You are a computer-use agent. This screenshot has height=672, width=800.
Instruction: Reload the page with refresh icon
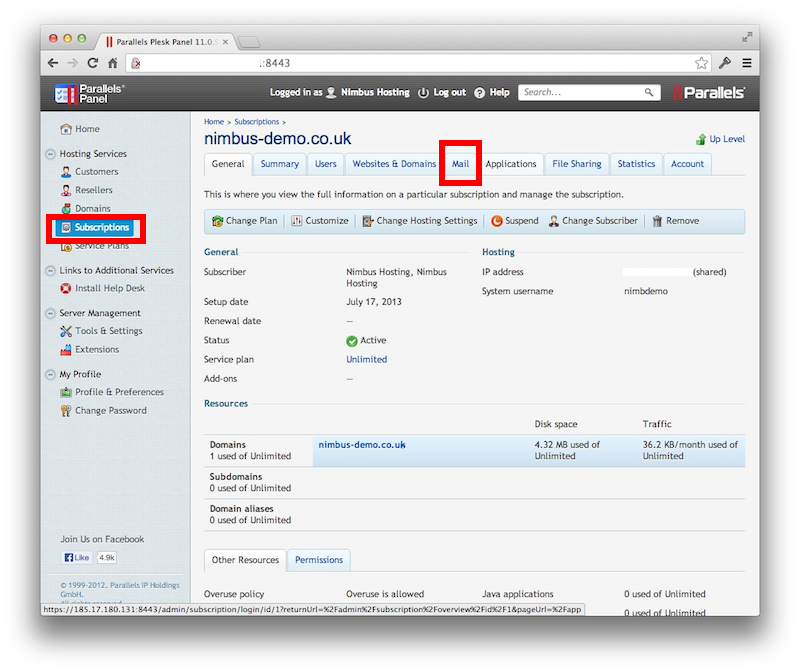tap(93, 63)
